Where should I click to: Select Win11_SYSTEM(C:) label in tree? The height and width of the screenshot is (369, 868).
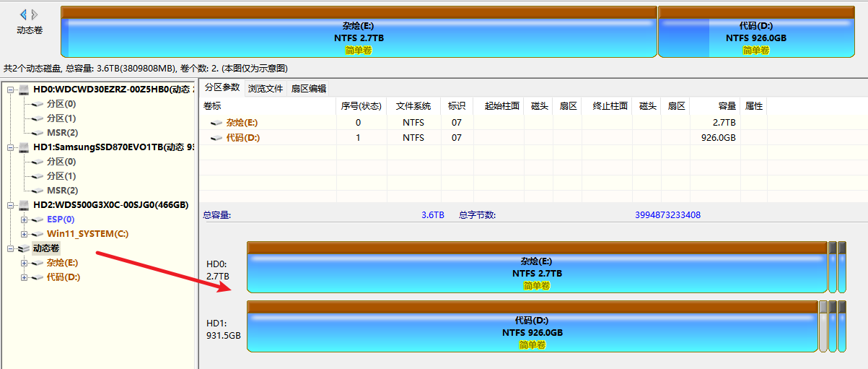click(88, 234)
